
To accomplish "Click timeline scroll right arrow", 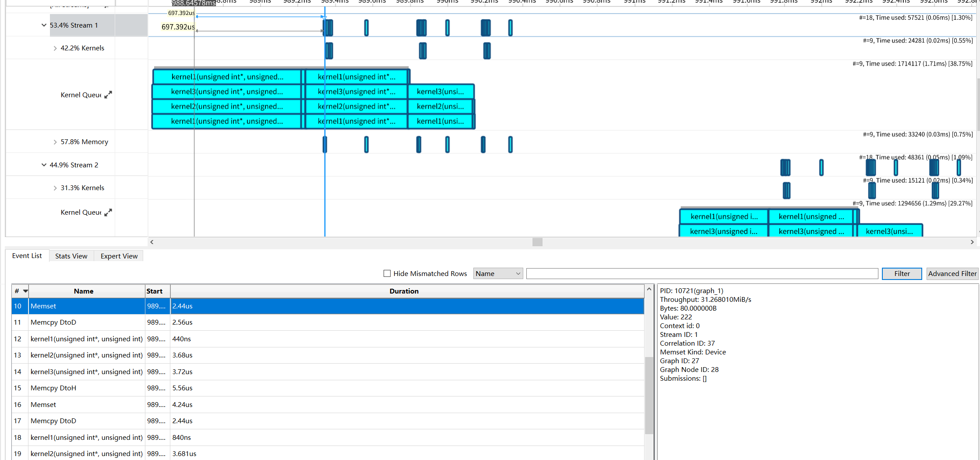I will coord(972,242).
